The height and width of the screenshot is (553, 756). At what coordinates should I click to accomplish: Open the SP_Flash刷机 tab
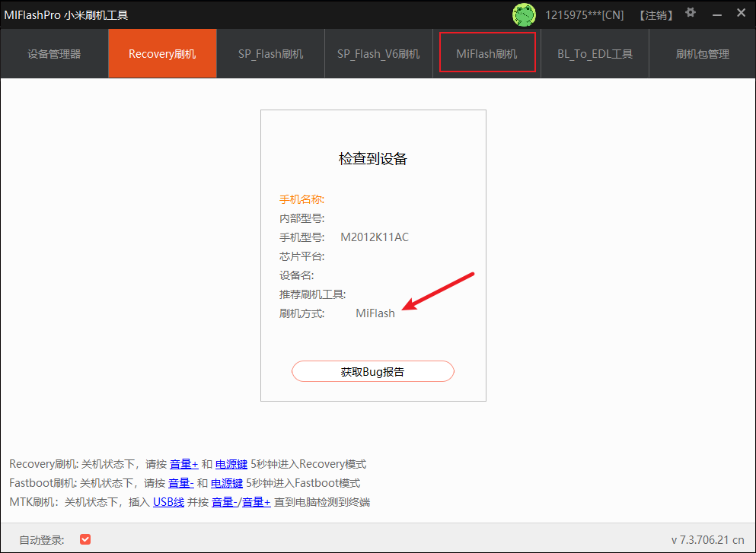click(270, 53)
